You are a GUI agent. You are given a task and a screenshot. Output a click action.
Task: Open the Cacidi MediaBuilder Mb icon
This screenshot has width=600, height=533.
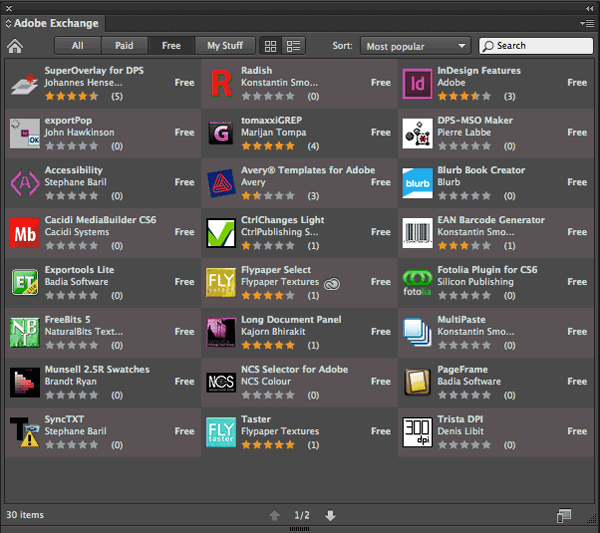[25, 233]
